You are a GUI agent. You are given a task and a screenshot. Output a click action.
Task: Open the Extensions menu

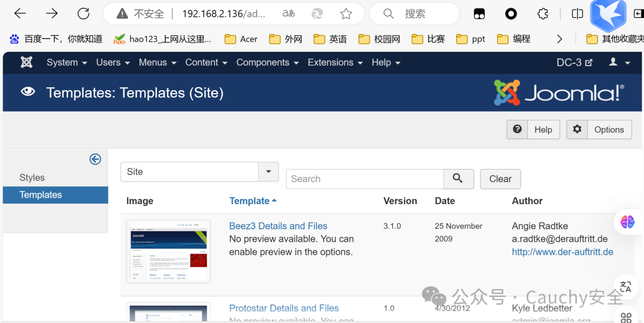coord(335,63)
